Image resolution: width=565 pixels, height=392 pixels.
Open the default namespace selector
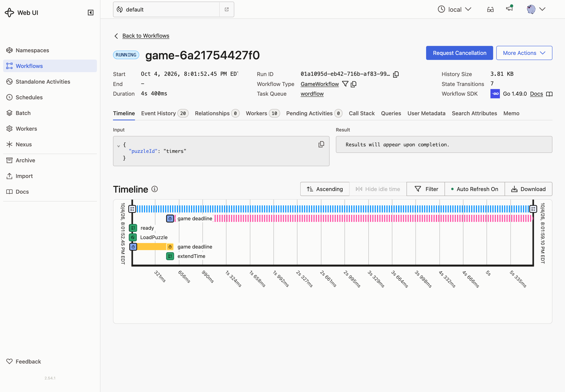pyautogui.click(x=166, y=9)
